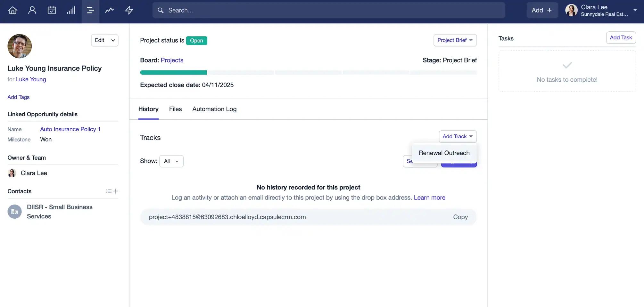Image resolution: width=644 pixels, height=307 pixels.
Task: Click the Add Tags link
Action: (19, 97)
